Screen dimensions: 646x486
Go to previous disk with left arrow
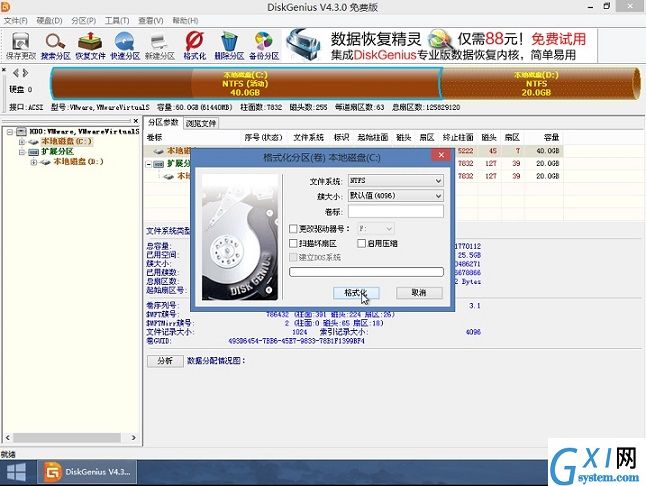pos(16,73)
